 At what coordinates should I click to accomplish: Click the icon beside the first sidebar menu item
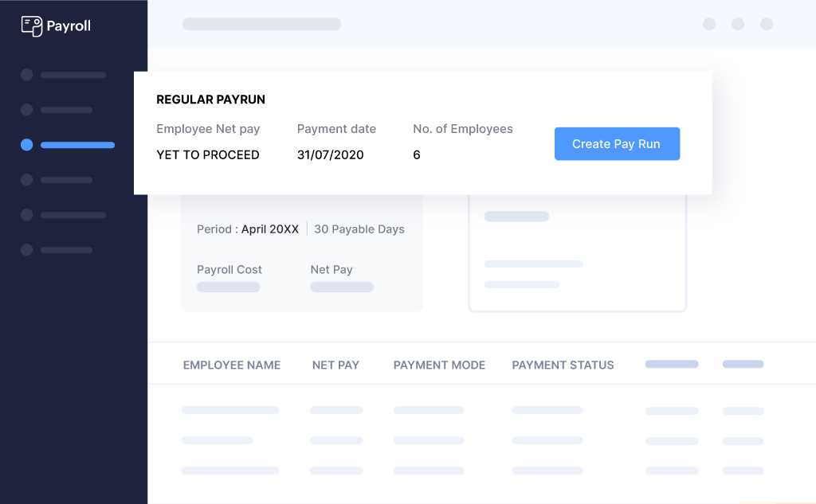[x=26, y=75]
